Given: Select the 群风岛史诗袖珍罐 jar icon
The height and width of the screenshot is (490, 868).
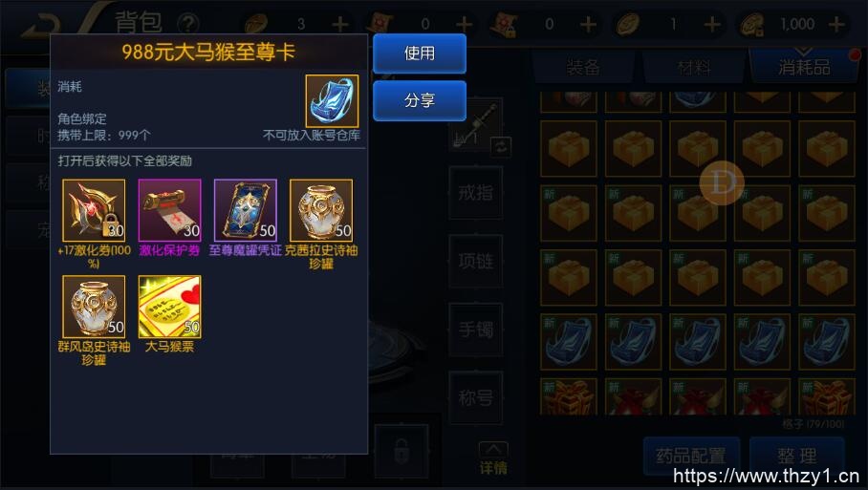Looking at the screenshot, I should pos(94,307).
